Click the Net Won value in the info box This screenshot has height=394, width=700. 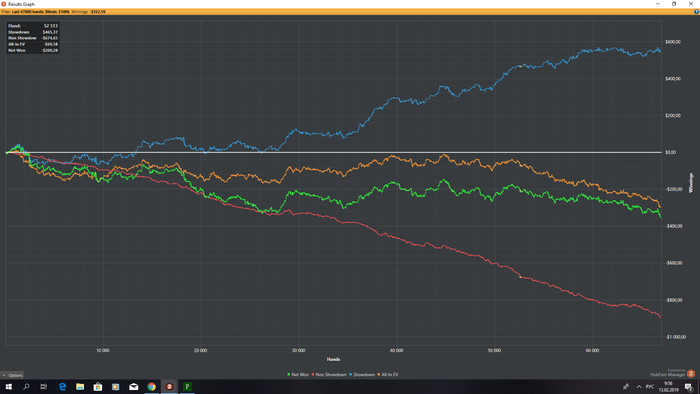coord(50,50)
